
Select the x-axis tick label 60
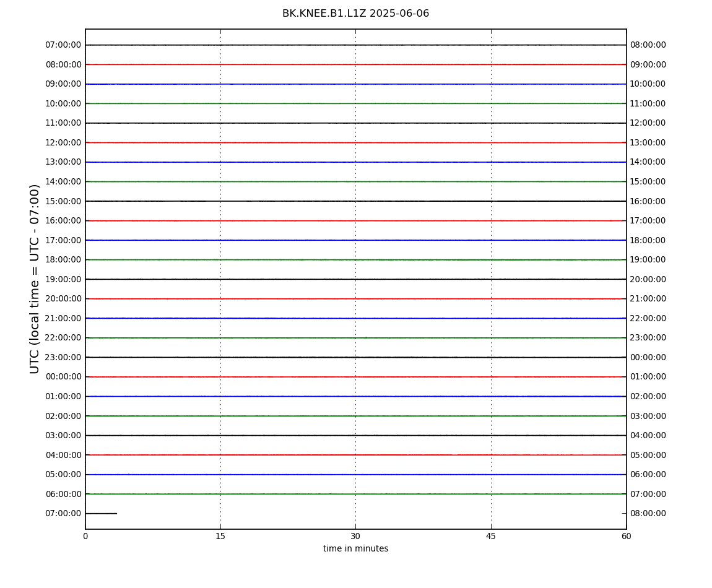626,536
